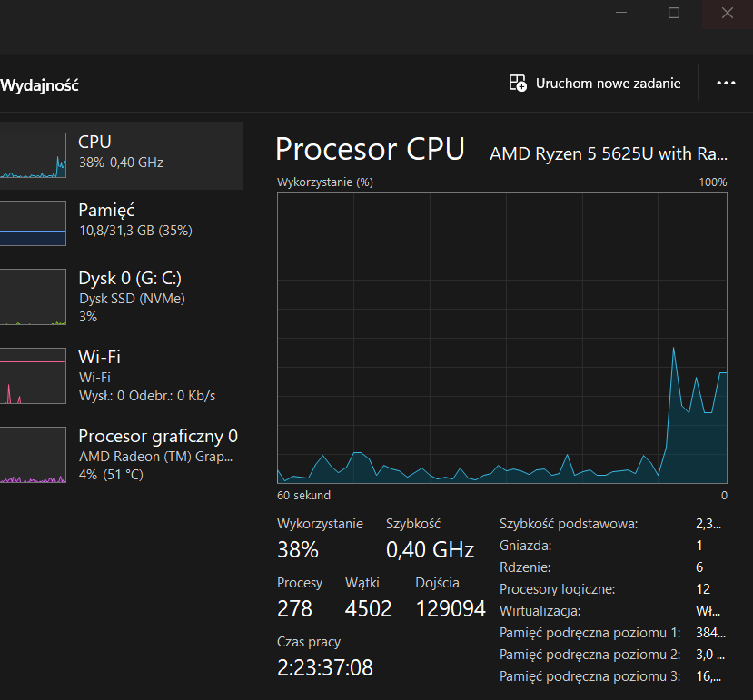This screenshot has height=700, width=753.
Task: Minimize the Task Manager window
Action: point(621,13)
